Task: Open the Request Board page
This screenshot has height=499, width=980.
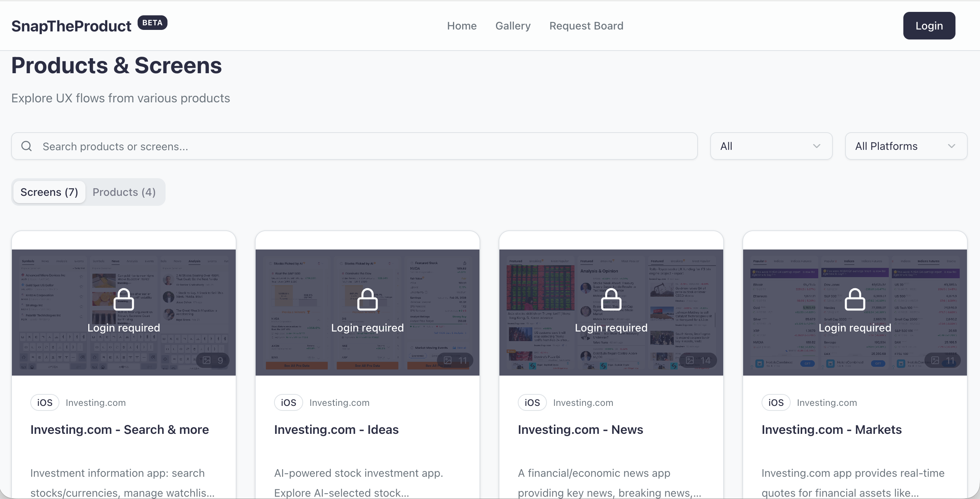Action: point(586,26)
